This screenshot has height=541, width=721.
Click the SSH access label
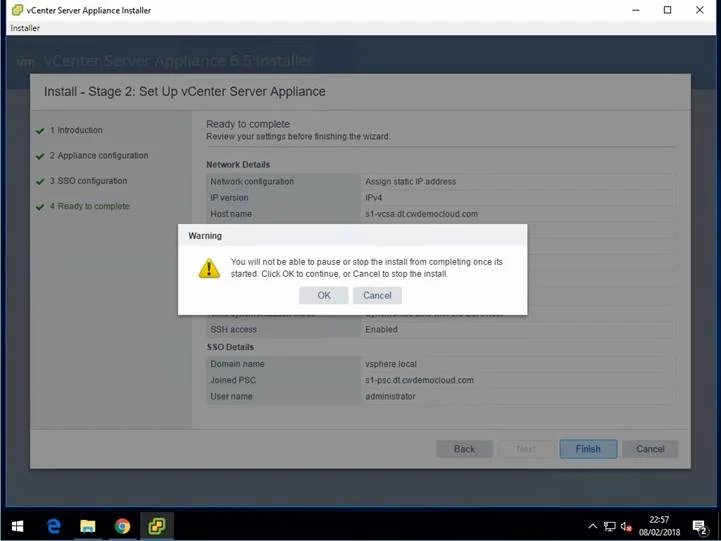click(x=233, y=330)
